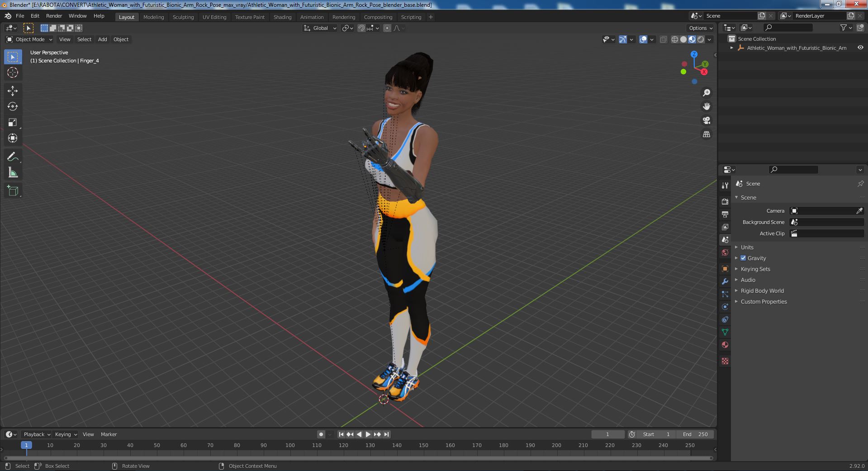Viewport: 868px width, 471px height.
Task: Open View Layer properties tab
Action: pos(725,227)
